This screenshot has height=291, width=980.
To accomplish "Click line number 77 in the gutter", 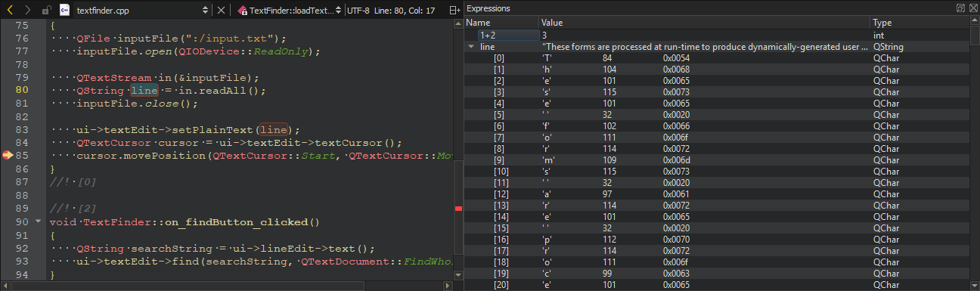I will [x=23, y=51].
